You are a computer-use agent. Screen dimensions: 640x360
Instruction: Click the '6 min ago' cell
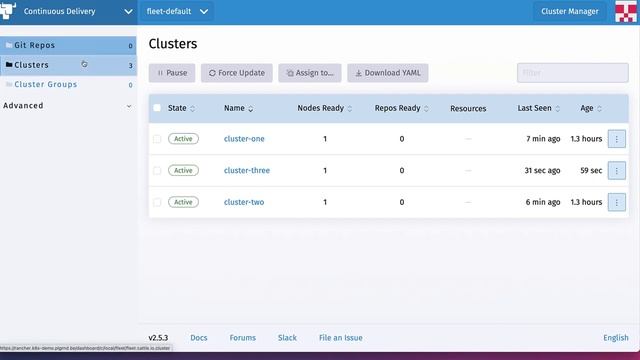543,202
